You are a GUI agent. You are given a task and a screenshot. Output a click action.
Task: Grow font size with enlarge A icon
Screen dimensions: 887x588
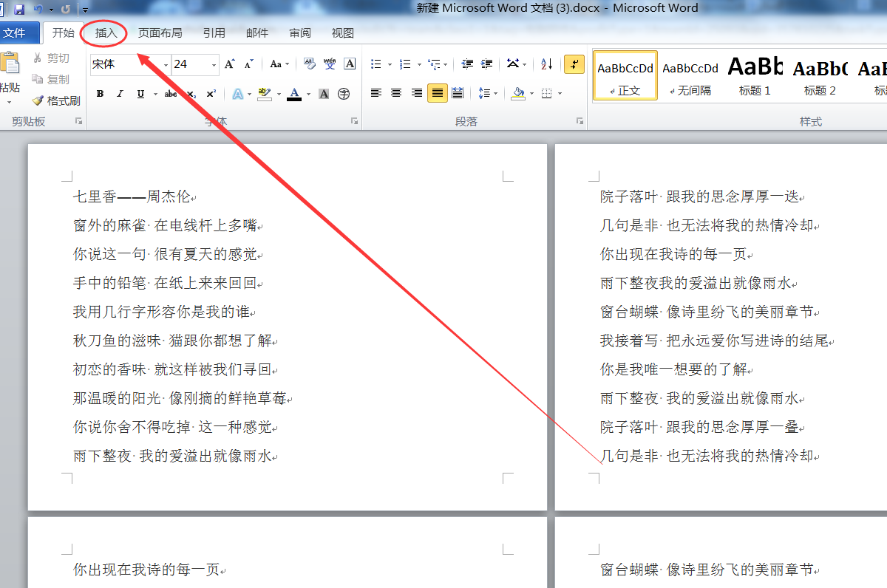[230, 64]
